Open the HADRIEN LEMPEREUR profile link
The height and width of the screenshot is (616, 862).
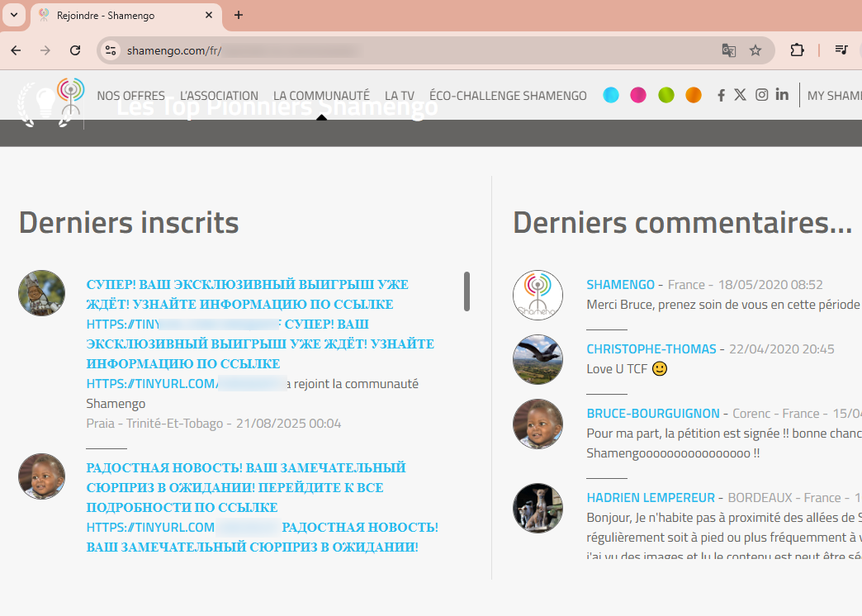click(651, 498)
